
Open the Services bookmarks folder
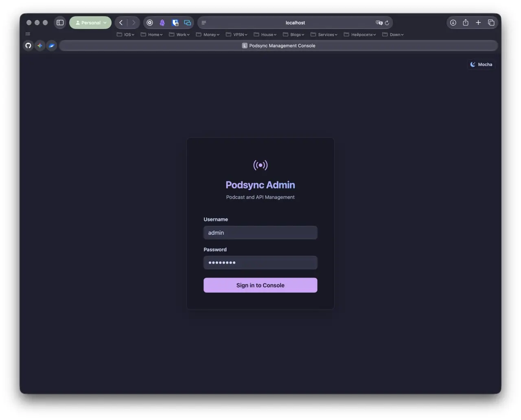[324, 35]
